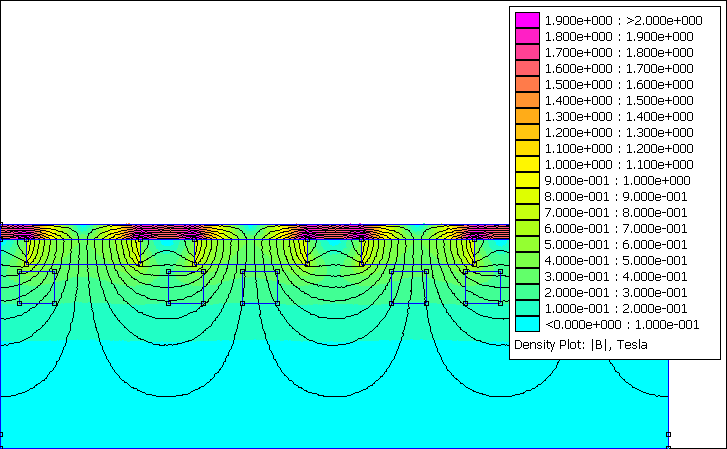Click the 1.500e+000 : 1.600e+000 swatch

tap(527, 84)
